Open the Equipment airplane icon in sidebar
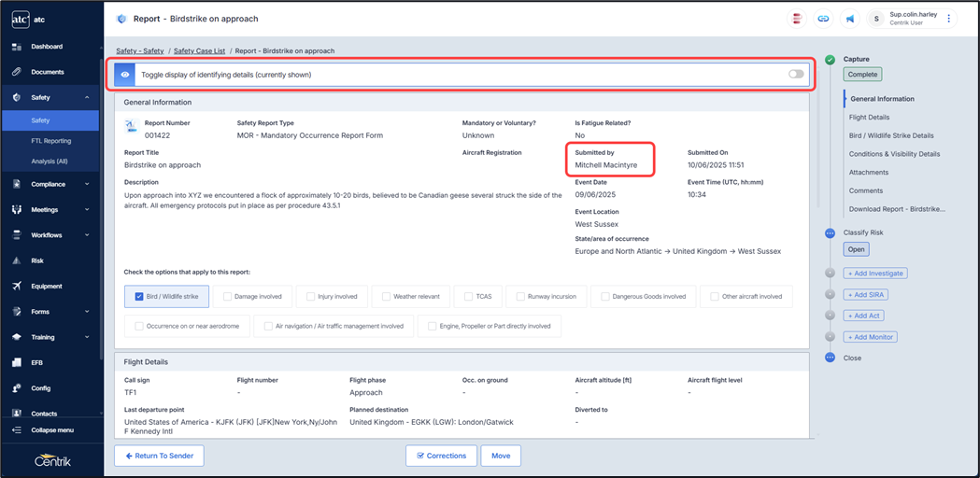The width and height of the screenshot is (980, 478). click(17, 286)
